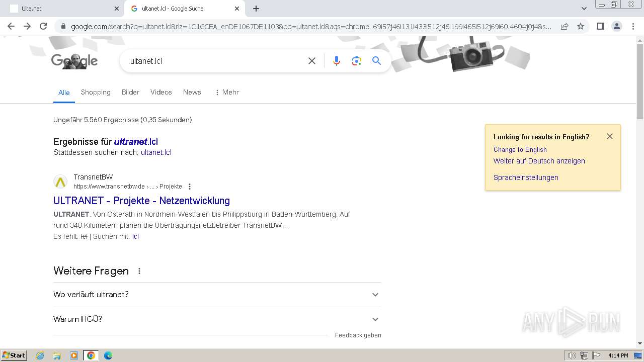644x362 pixels.
Task: Click the TransnetBW site favicon
Action: click(60, 182)
